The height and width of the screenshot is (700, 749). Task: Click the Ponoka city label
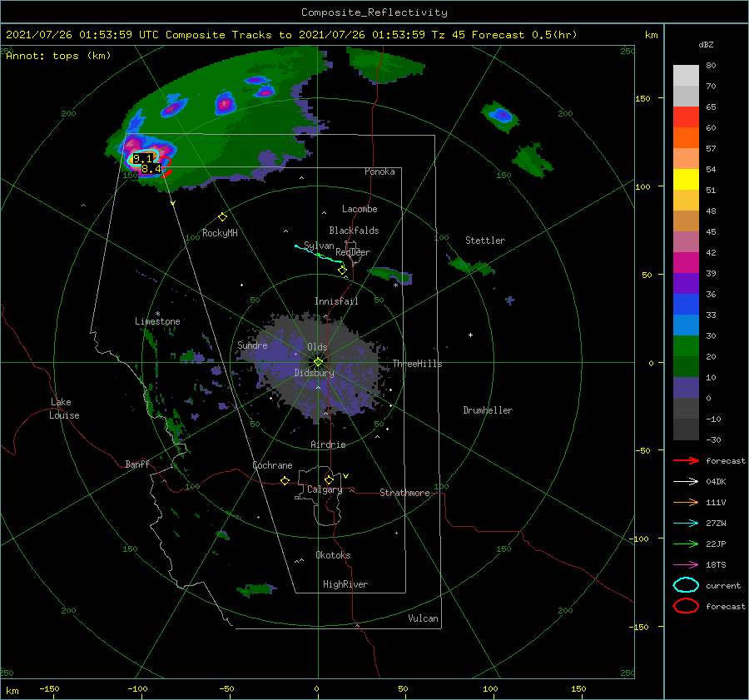(x=379, y=171)
